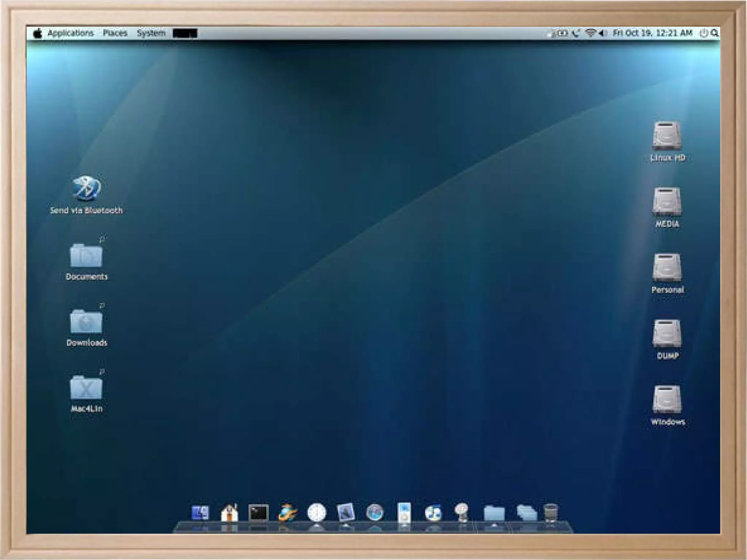Launch Terminal from the dock
This screenshot has width=747, height=560.
click(258, 513)
